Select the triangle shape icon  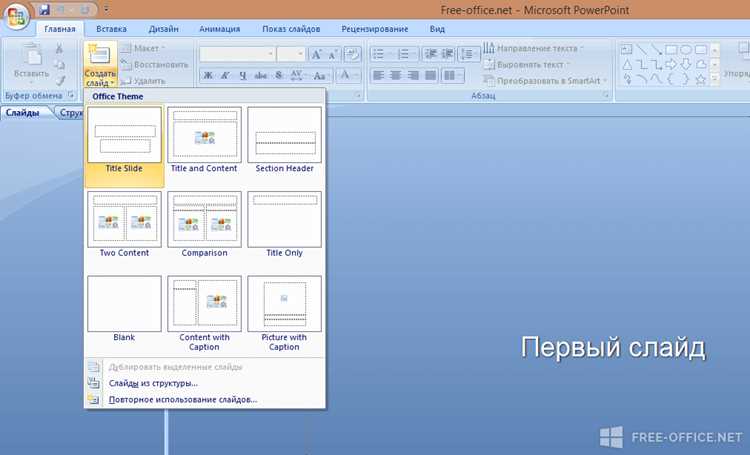(x=627, y=65)
